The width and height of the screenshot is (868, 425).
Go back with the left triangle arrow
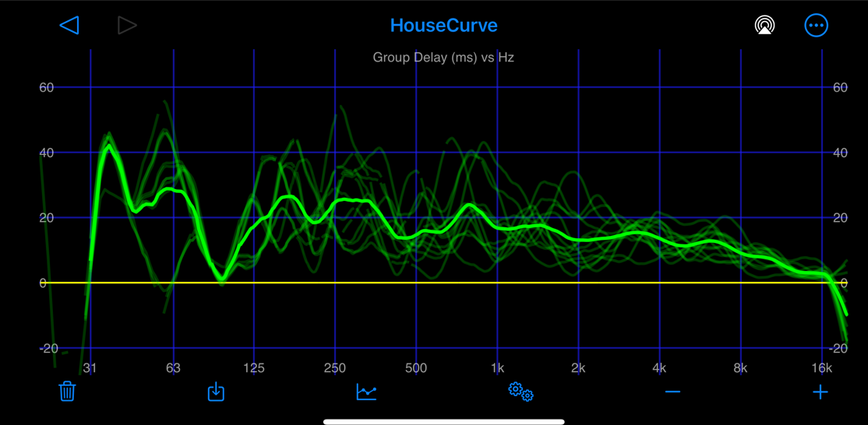[70, 26]
